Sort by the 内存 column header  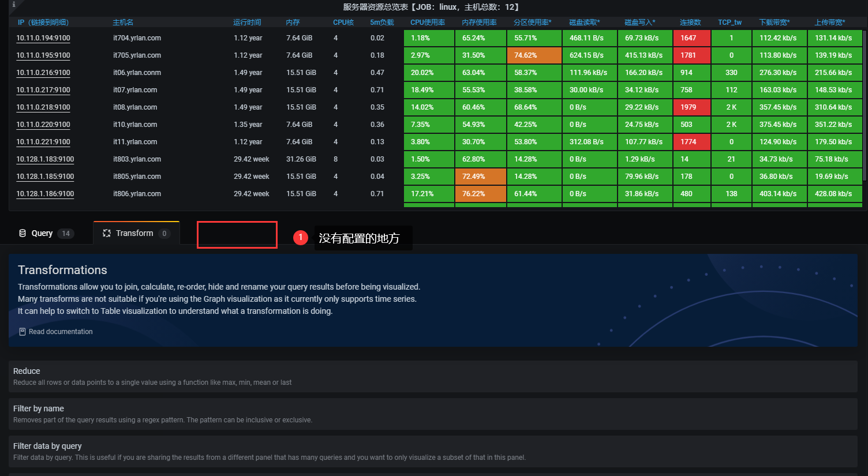293,23
